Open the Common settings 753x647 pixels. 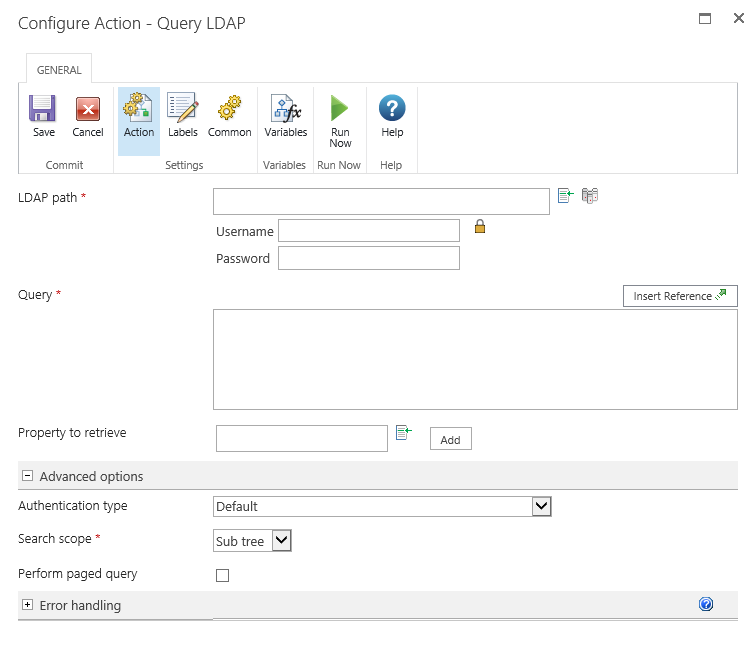(x=230, y=110)
